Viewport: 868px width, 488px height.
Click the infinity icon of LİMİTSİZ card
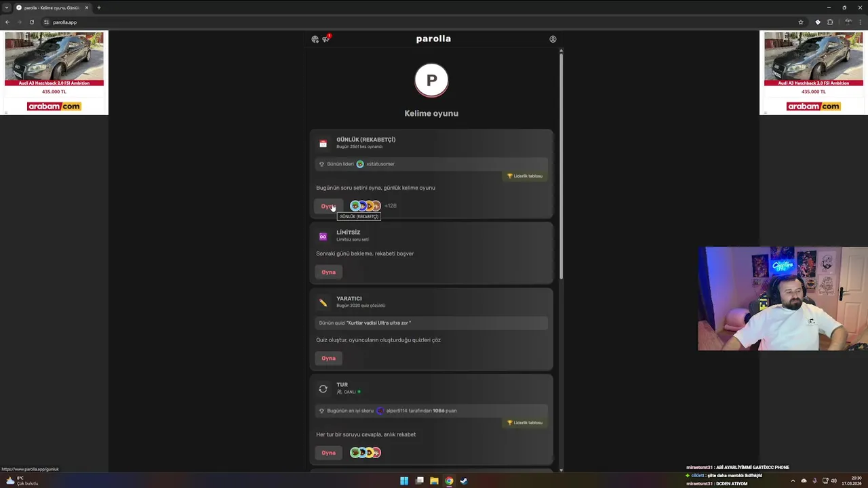click(x=323, y=237)
